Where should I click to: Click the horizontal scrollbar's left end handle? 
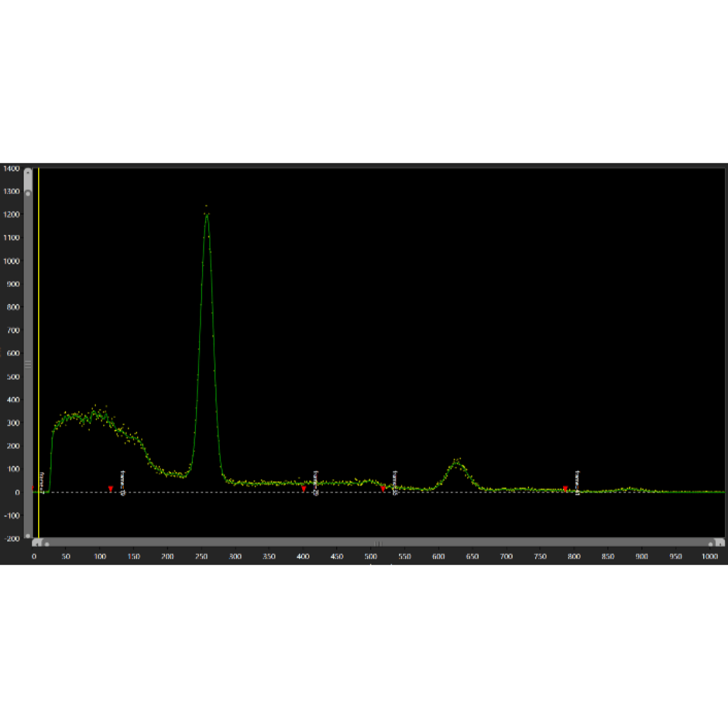38,543
